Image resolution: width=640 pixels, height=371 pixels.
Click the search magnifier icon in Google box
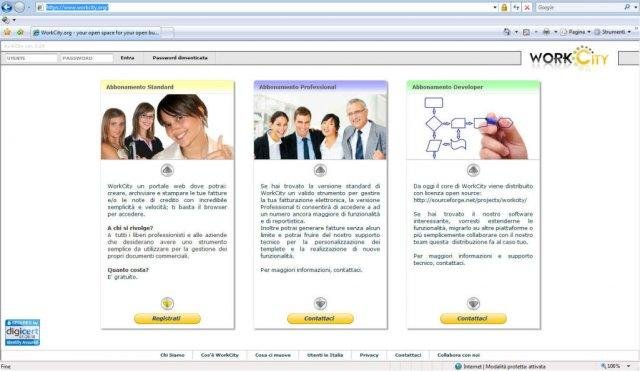[x=627, y=7]
